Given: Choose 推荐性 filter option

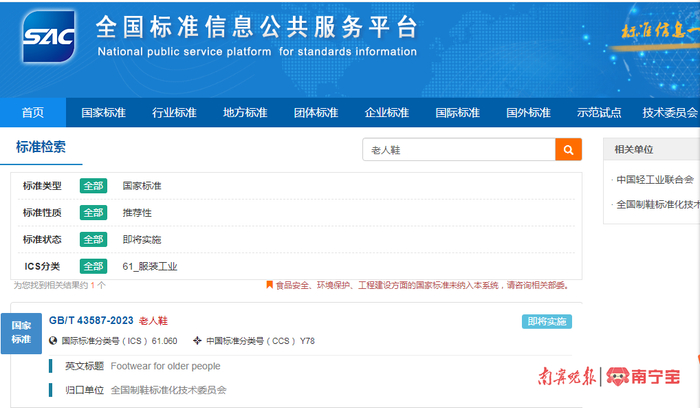Looking at the screenshot, I should [137, 212].
